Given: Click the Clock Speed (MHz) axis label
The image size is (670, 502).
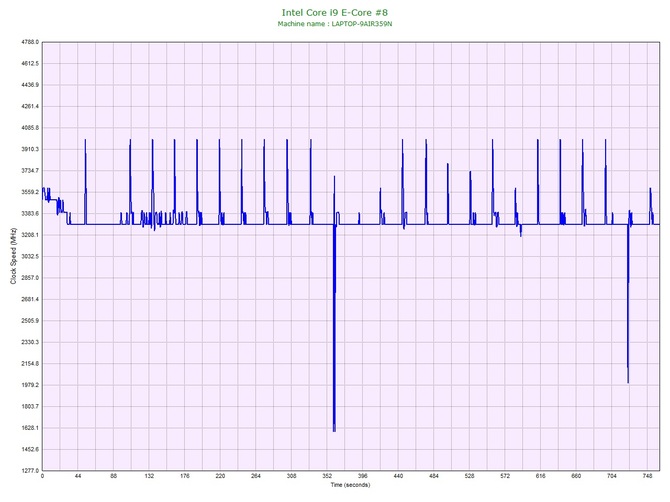Looking at the screenshot, I should (x=13, y=256).
